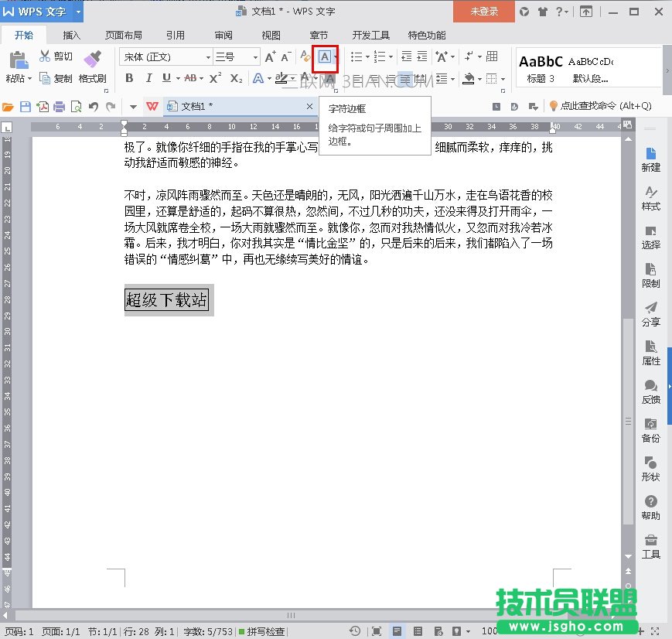Click the 样式 styles icon on sidebar
Screen dimensions: 672x639
[x=651, y=200]
